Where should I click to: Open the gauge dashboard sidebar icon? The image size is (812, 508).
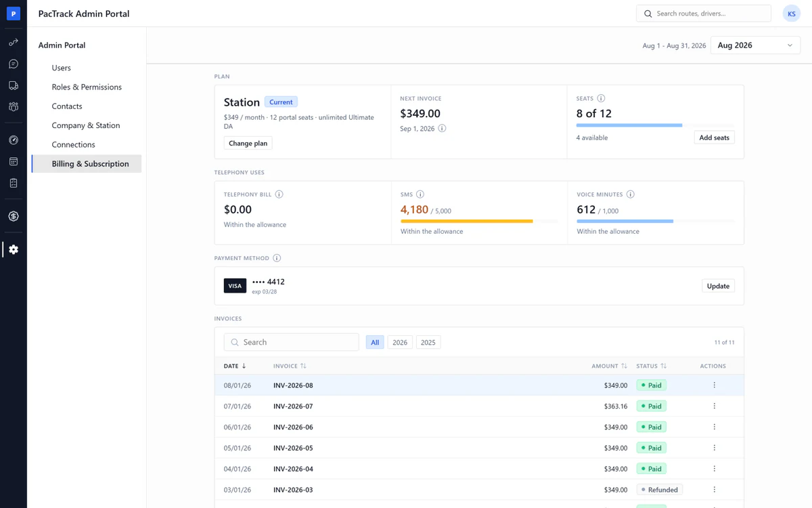click(x=14, y=140)
